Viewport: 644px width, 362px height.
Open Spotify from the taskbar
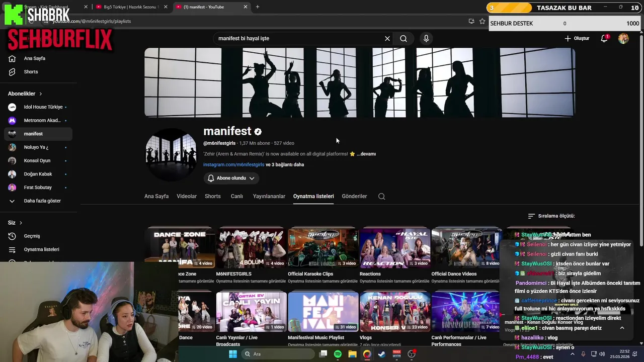[x=338, y=354]
